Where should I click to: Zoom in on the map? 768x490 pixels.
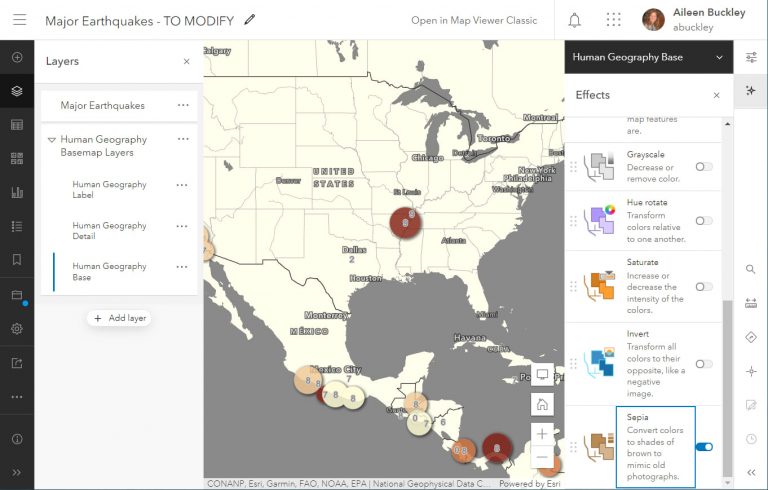tap(542, 433)
